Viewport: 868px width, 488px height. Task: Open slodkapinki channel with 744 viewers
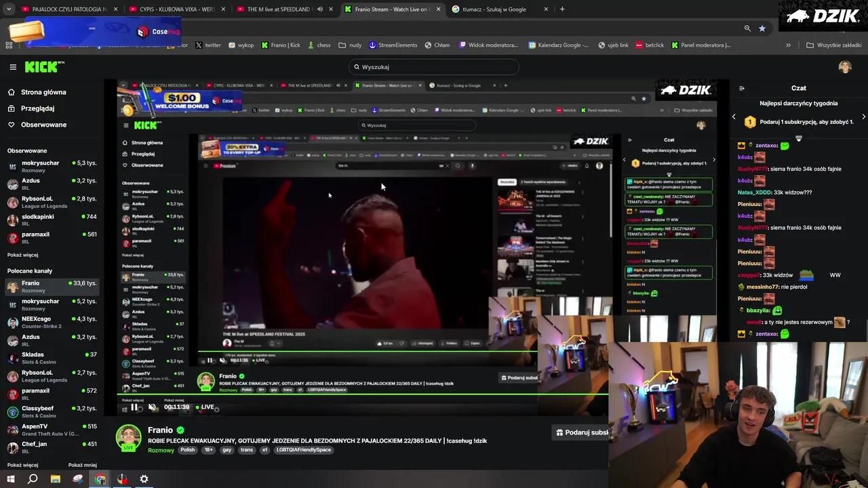coord(52,220)
